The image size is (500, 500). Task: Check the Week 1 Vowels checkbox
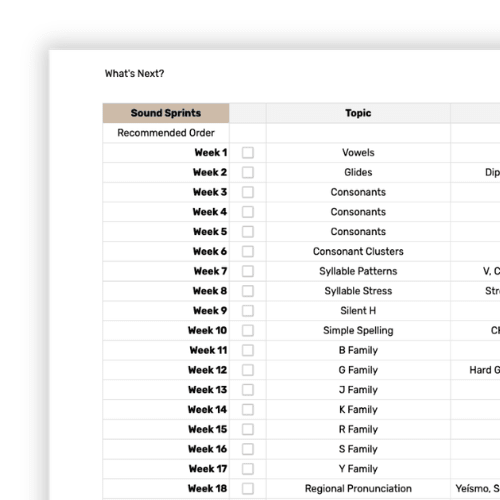coord(248,153)
